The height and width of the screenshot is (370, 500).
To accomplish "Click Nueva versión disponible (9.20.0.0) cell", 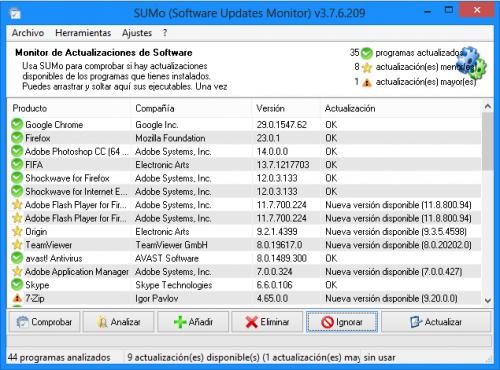I will pyautogui.click(x=391, y=298).
